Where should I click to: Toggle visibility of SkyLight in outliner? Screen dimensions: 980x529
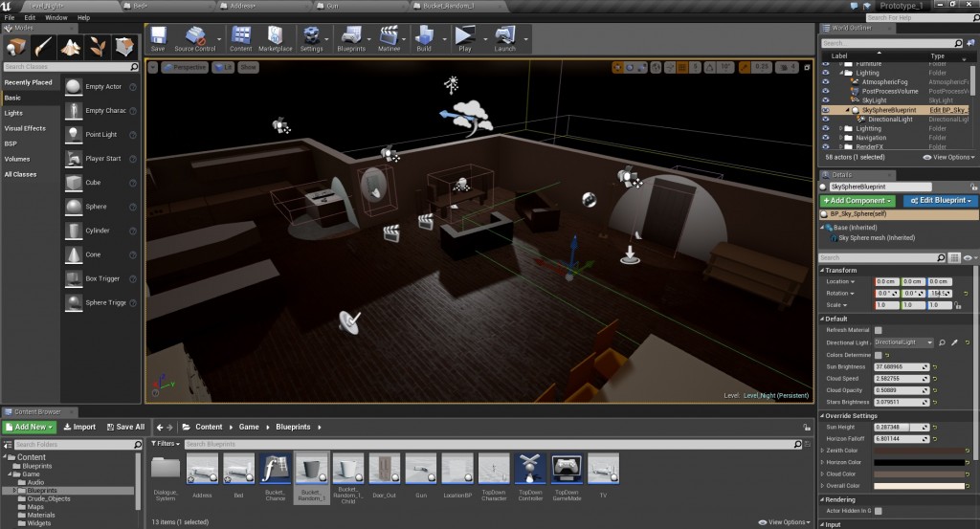(826, 99)
